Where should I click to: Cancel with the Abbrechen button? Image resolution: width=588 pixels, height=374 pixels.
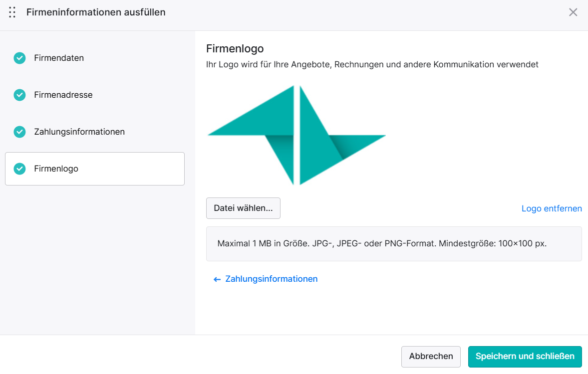tap(431, 357)
